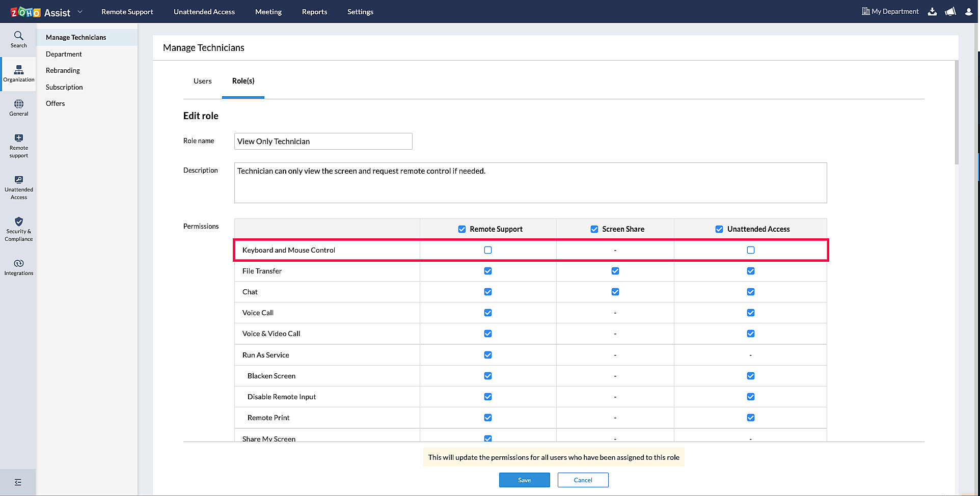
Task: Click the download icon in top bar
Action: coord(932,12)
